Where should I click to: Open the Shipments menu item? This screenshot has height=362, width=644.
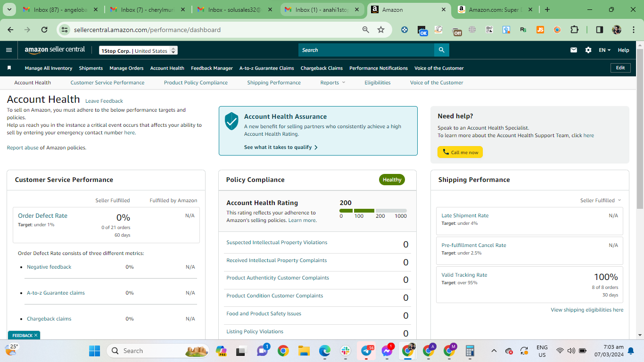pos(91,68)
